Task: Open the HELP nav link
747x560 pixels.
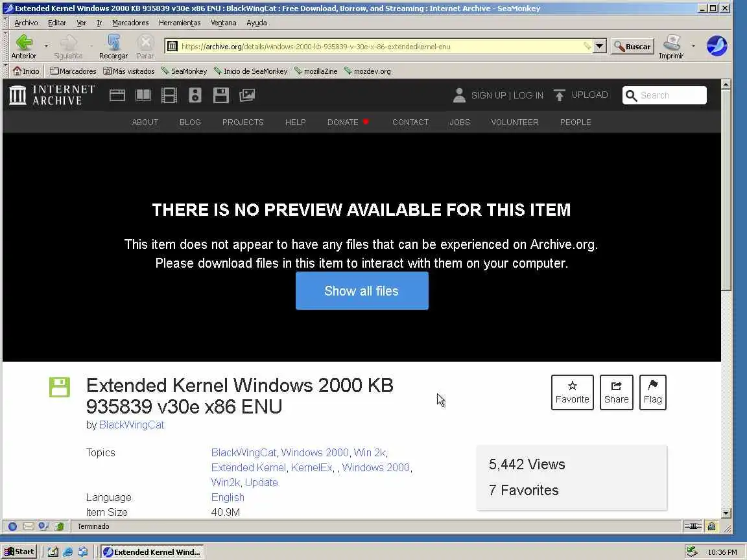Action: tap(296, 122)
